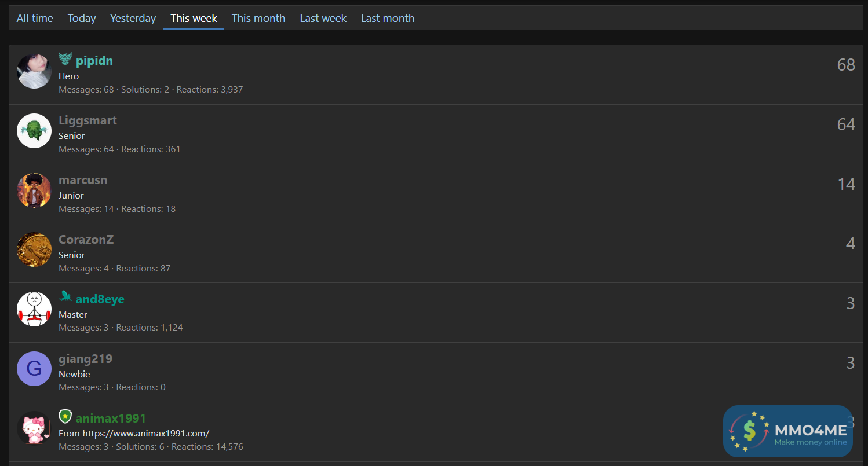Switch to the Today tab

click(x=82, y=18)
